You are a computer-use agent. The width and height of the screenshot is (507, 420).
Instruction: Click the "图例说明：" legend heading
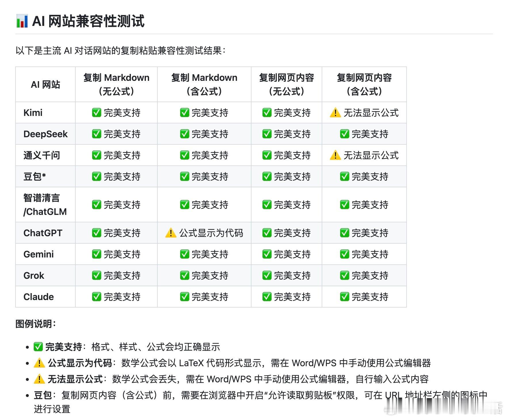click(x=36, y=324)
